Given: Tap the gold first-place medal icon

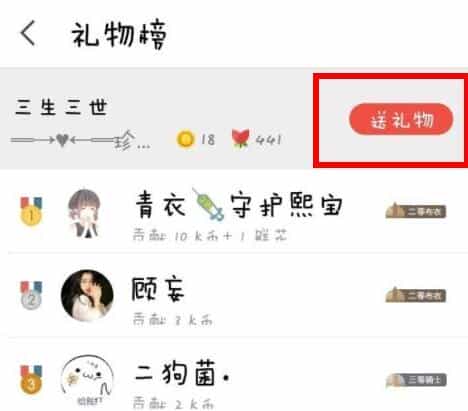Looking at the screenshot, I should click(31, 211).
